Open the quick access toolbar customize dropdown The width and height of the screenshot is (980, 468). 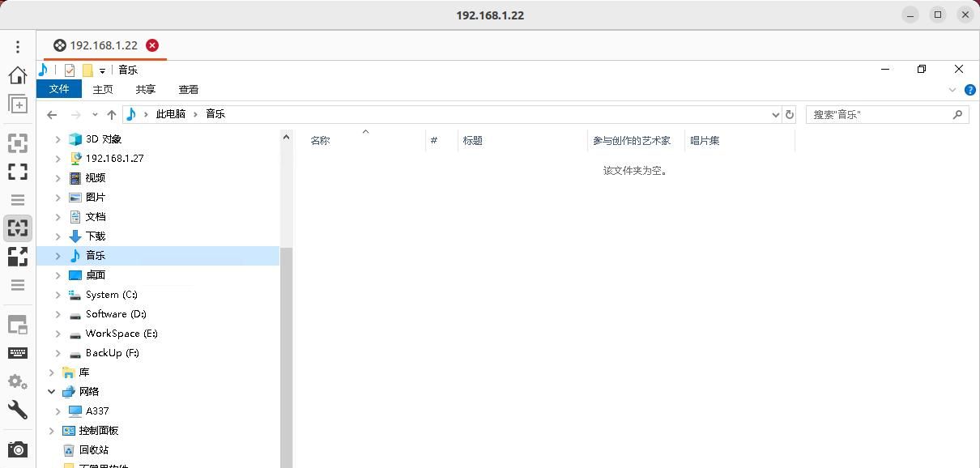[x=102, y=70]
